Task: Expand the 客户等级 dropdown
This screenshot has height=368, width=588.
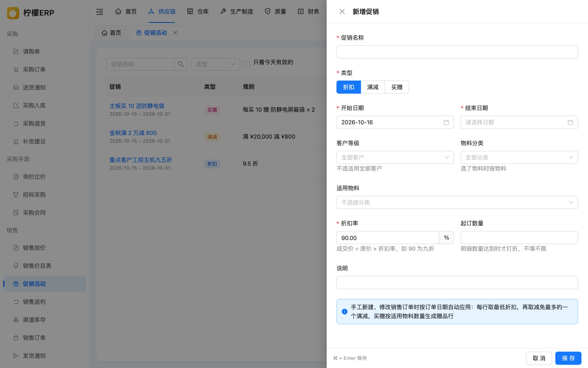Action: pos(395,157)
